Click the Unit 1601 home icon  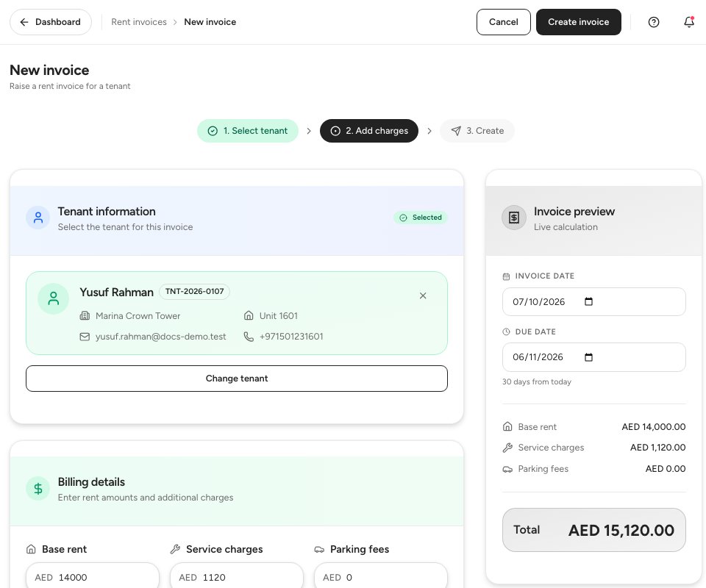249,316
